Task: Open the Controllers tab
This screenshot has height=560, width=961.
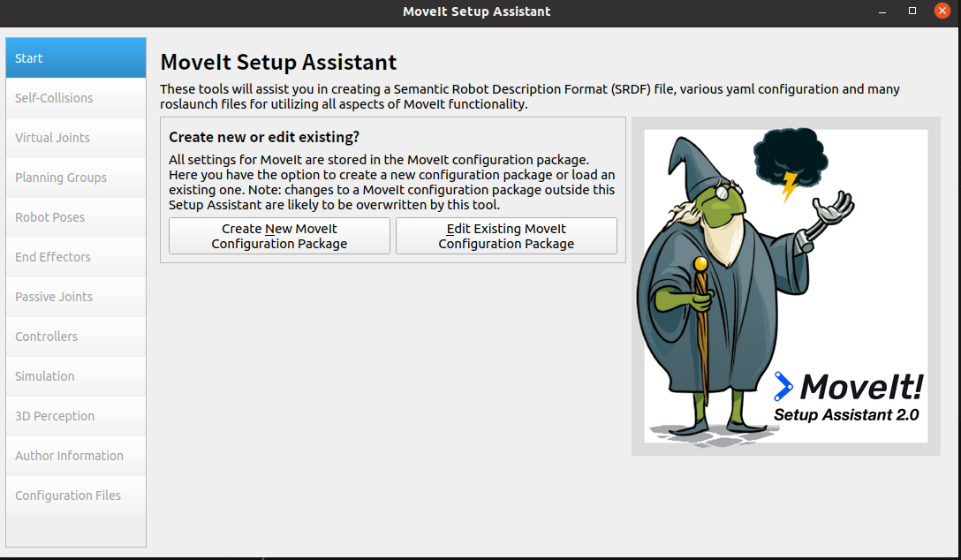Action: coord(75,337)
